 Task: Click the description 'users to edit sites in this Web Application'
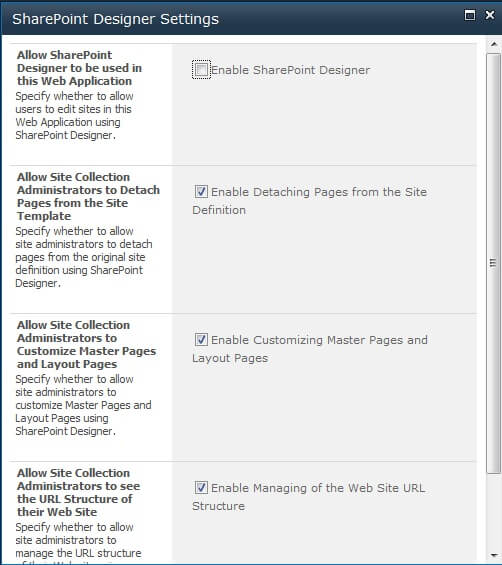[73, 116]
